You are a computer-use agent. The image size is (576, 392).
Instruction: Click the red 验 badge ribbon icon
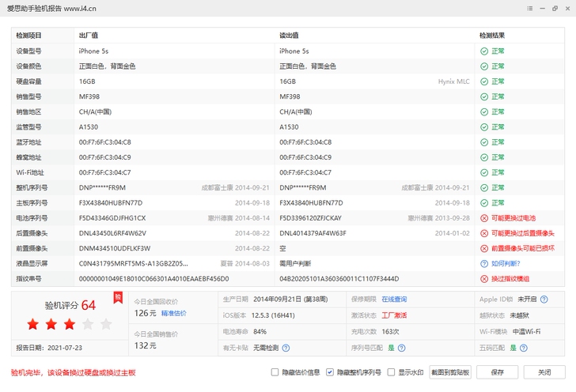118,298
